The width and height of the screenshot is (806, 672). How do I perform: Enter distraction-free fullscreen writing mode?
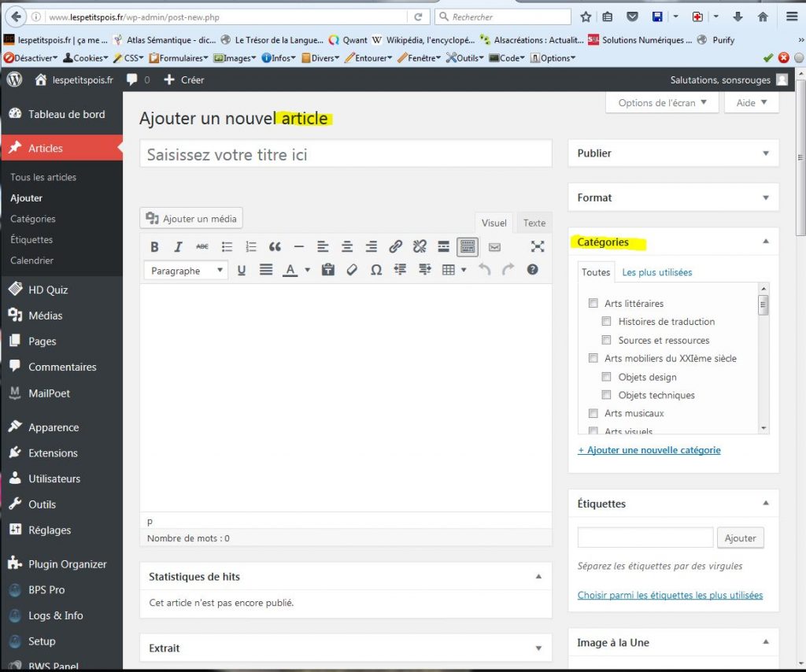coord(538,247)
